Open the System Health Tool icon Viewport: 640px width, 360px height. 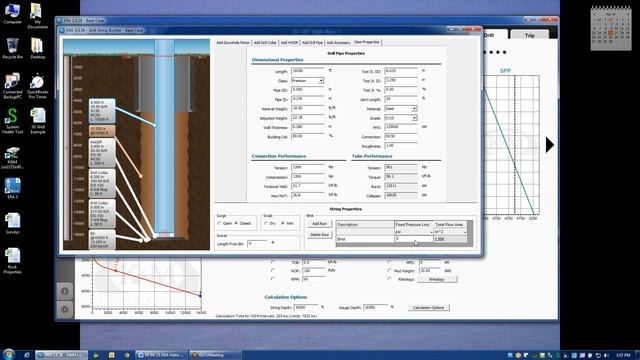[x=12, y=121]
